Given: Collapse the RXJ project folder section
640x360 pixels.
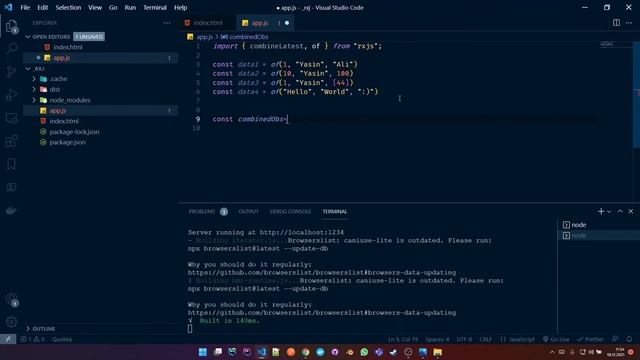Looking at the screenshot, I should click(x=28, y=69).
